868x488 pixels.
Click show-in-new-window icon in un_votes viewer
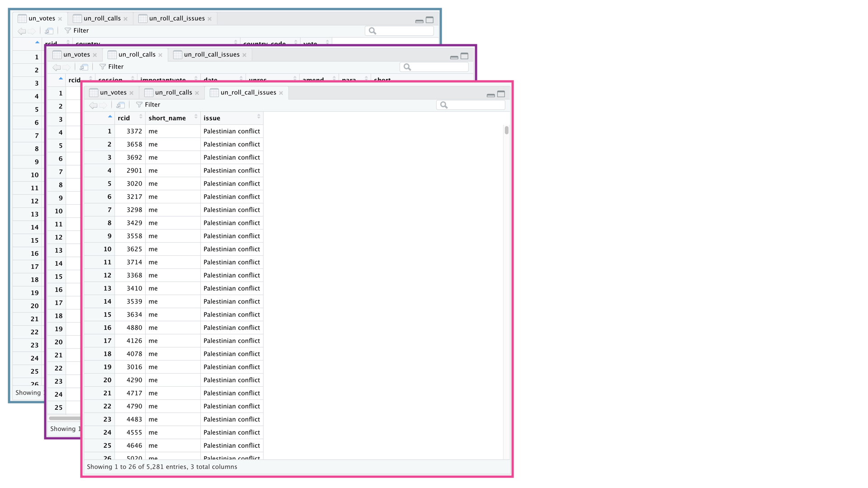pyautogui.click(x=49, y=31)
